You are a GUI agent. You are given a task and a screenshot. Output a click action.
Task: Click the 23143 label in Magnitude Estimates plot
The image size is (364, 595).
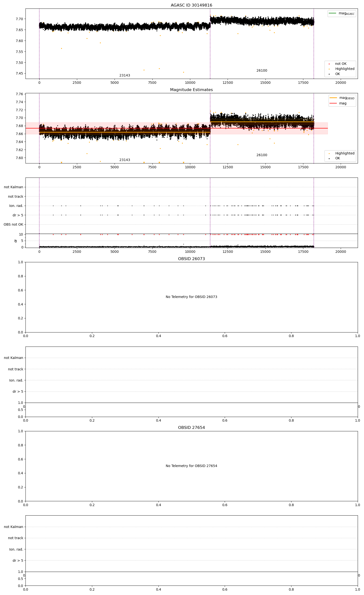tap(124, 160)
